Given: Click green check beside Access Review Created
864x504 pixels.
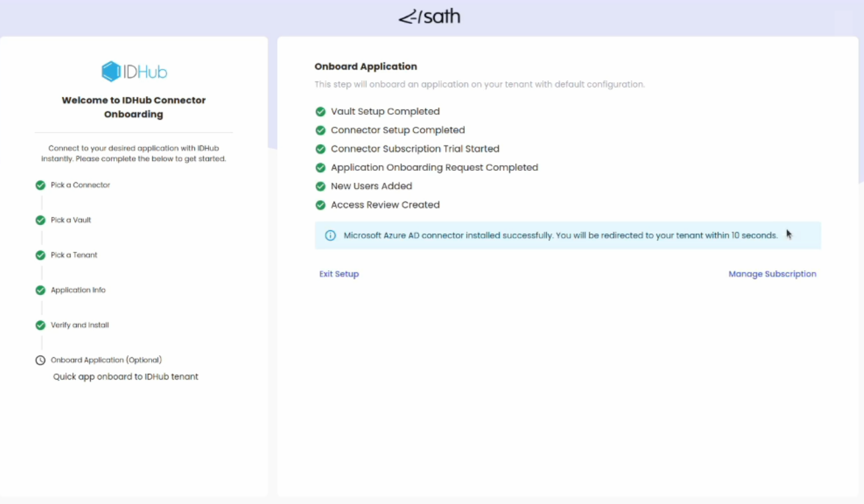Looking at the screenshot, I should 320,205.
